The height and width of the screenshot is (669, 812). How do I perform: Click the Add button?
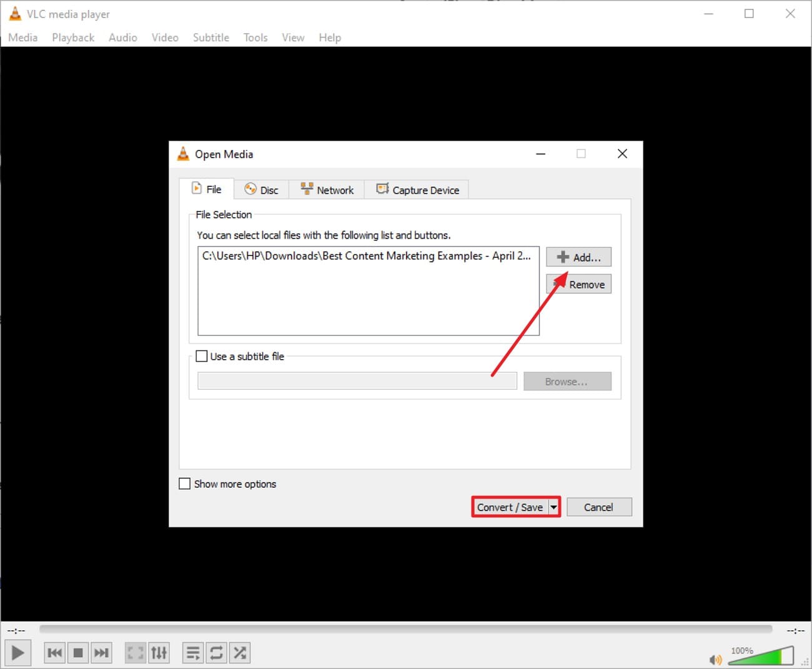pos(578,257)
